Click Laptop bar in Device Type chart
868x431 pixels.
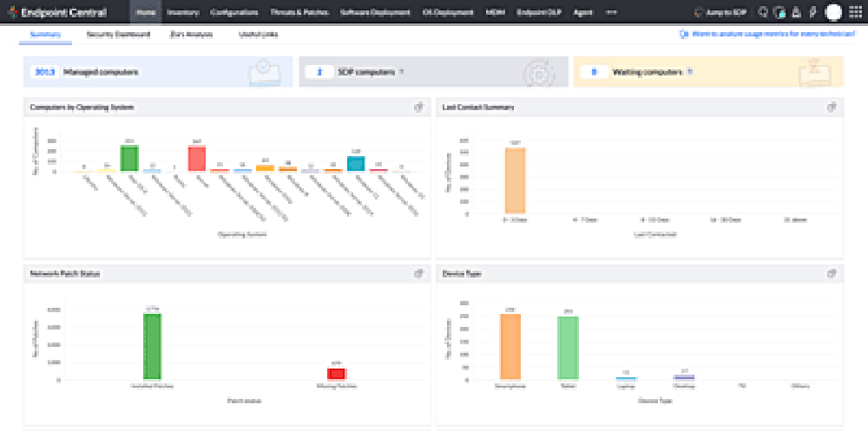[627, 378]
